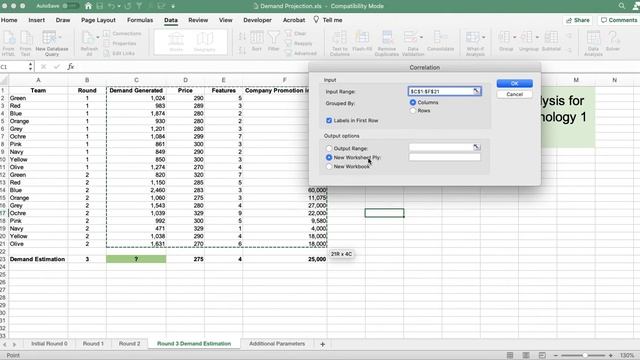Expand the Ungroup dropdown arrow
Image resolution: width=640 pixels, height=360 pixels.
click(538, 37)
